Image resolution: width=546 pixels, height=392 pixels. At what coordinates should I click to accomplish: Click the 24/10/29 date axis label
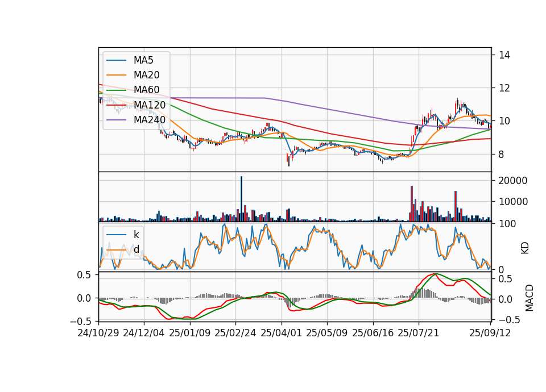point(98,333)
